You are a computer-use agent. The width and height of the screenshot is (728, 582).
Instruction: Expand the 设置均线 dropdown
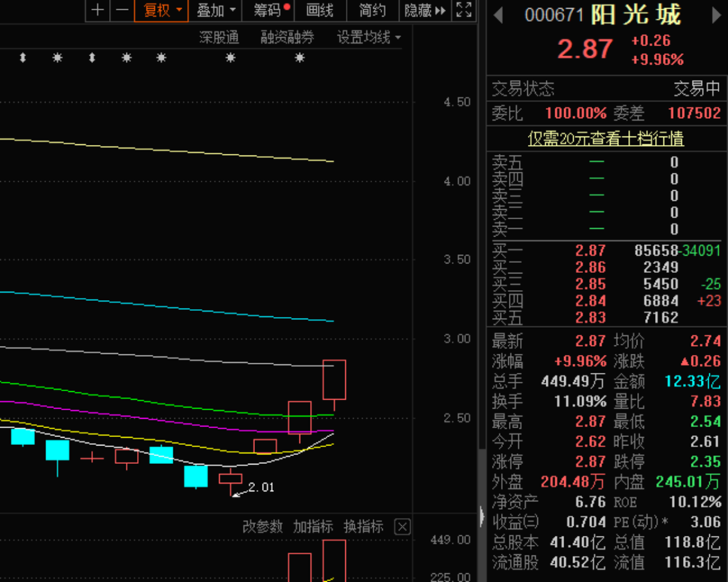(x=368, y=37)
